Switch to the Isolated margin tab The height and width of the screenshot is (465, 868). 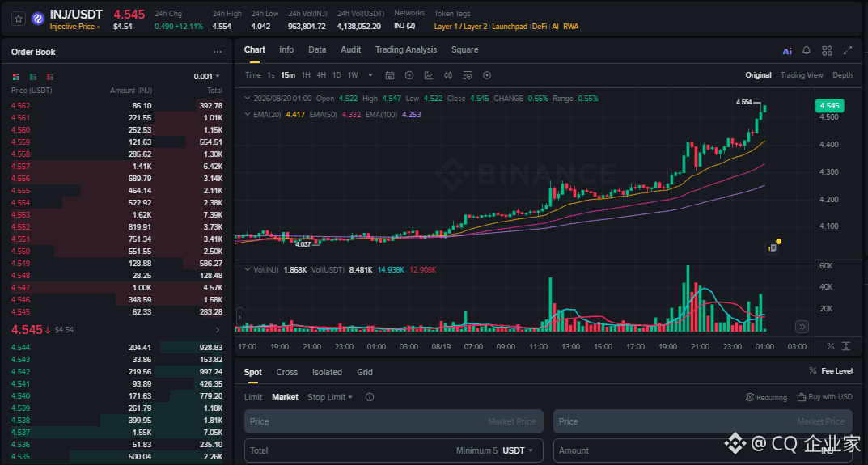click(327, 372)
